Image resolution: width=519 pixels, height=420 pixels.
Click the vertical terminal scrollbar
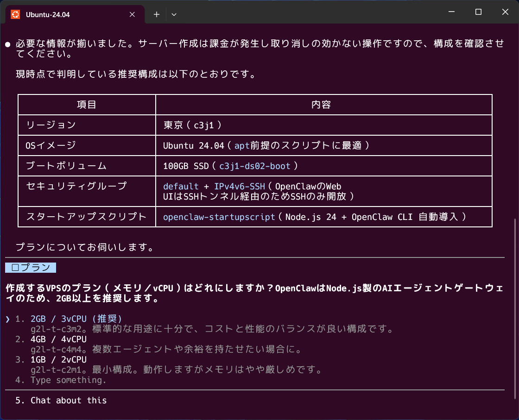point(515,309)
